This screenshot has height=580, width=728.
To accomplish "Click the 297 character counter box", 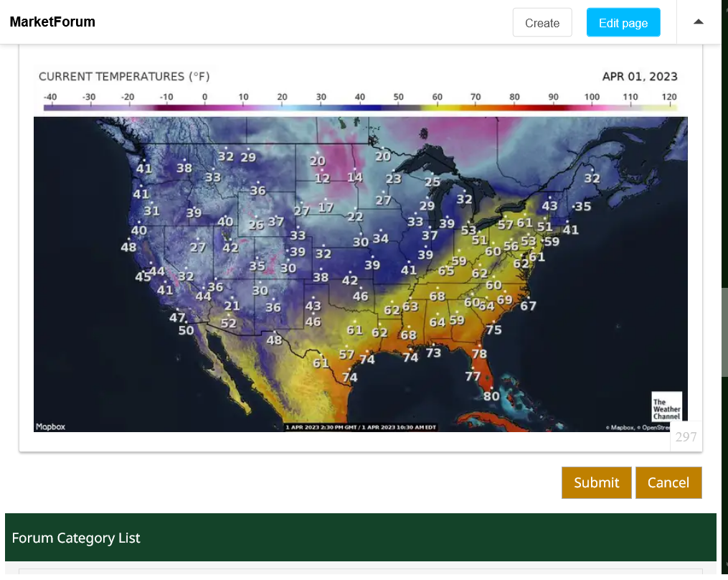I will (x=686, y=436).
